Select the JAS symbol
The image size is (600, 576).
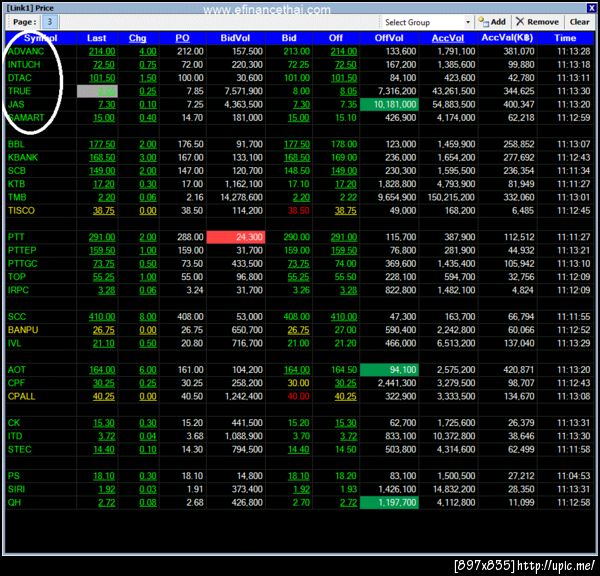point(16,104)
